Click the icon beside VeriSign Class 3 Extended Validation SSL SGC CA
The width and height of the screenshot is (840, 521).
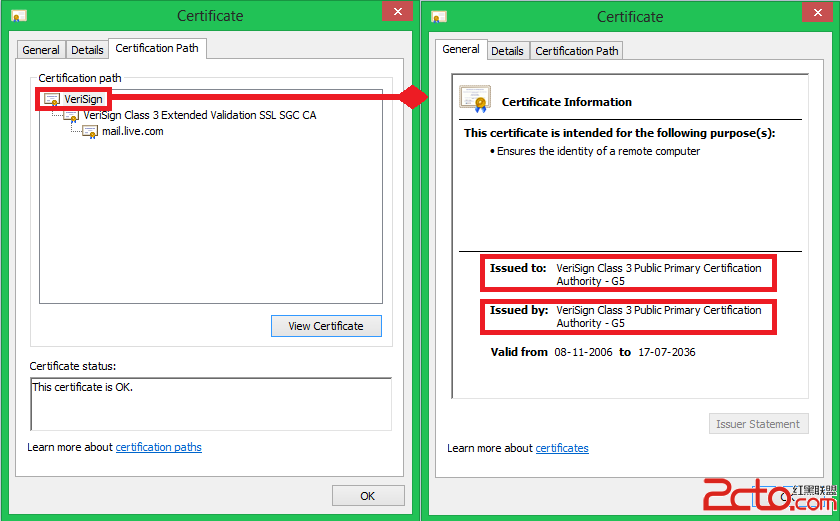pyautogui.click(x=71, y=116)
